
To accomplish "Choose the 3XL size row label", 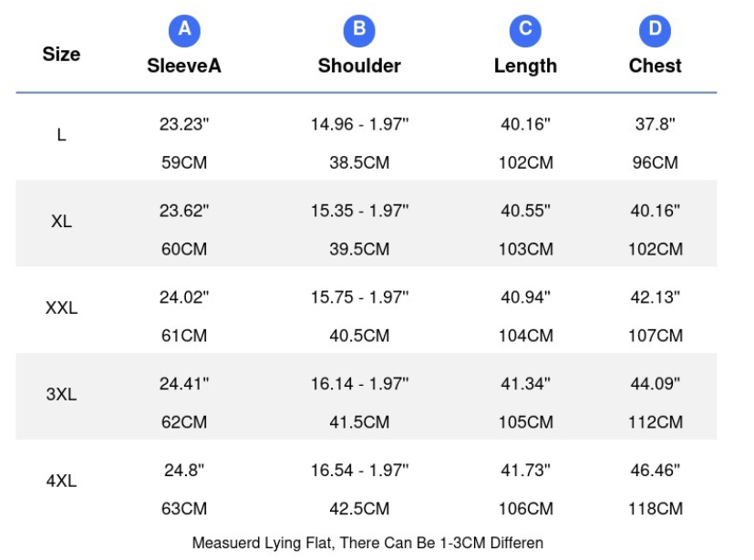I will tap(62, 395).
